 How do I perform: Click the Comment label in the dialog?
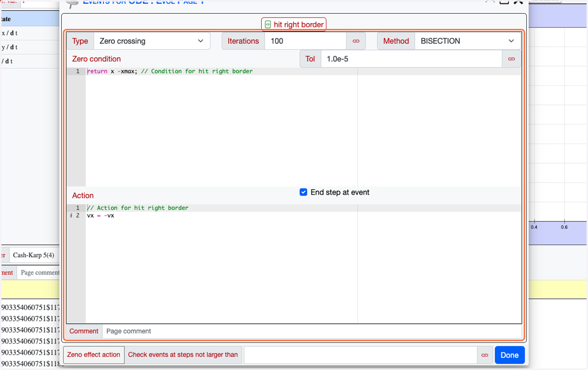click(x=84, y=331)
